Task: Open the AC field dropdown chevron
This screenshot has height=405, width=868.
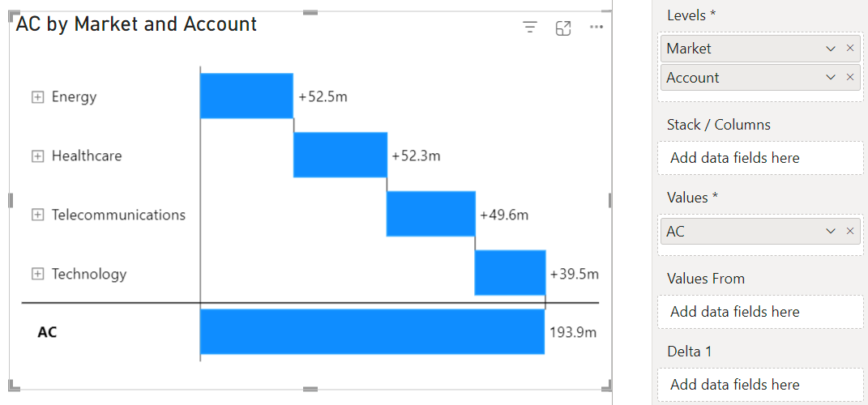Action: tap(831, 232)
